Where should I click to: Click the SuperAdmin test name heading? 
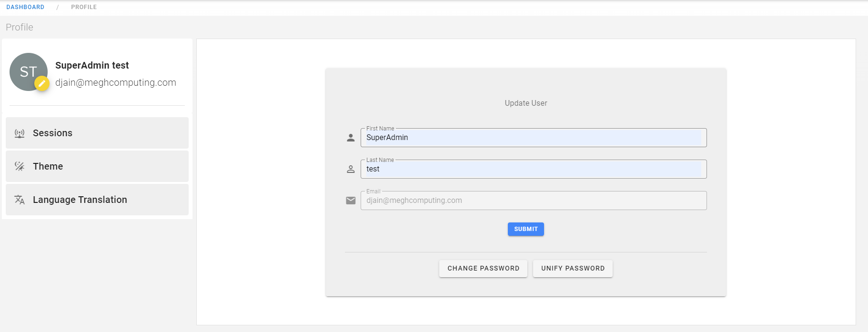pyautogui.click(x=92, y=65)
